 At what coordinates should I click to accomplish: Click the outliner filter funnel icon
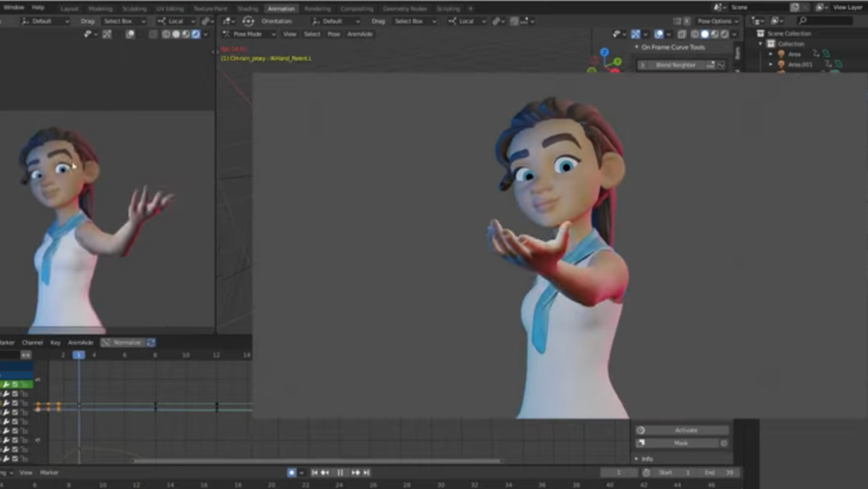(775, 21)
